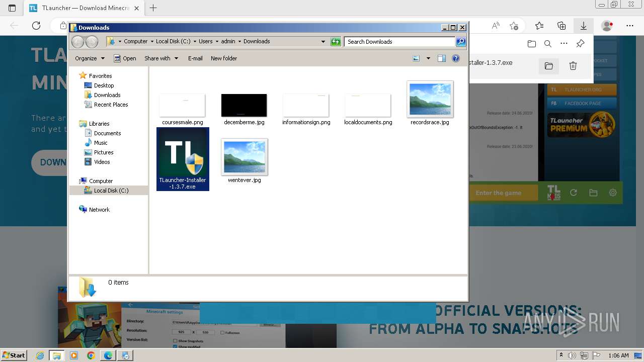Open Explorer help question mark icon
This screenshot has height=362, width=644.
(456, 58)
